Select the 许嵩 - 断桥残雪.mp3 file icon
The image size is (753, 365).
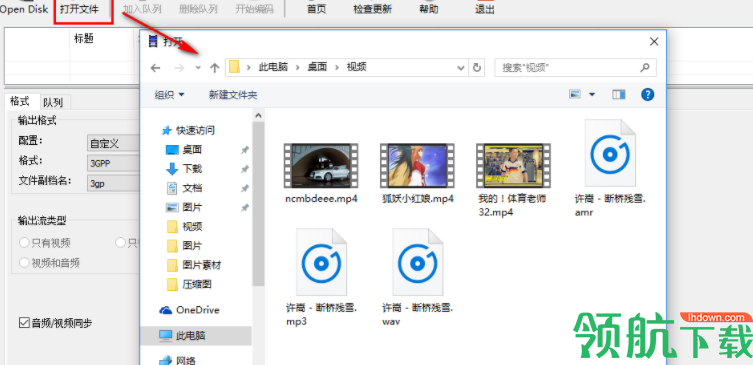[321, 262]
